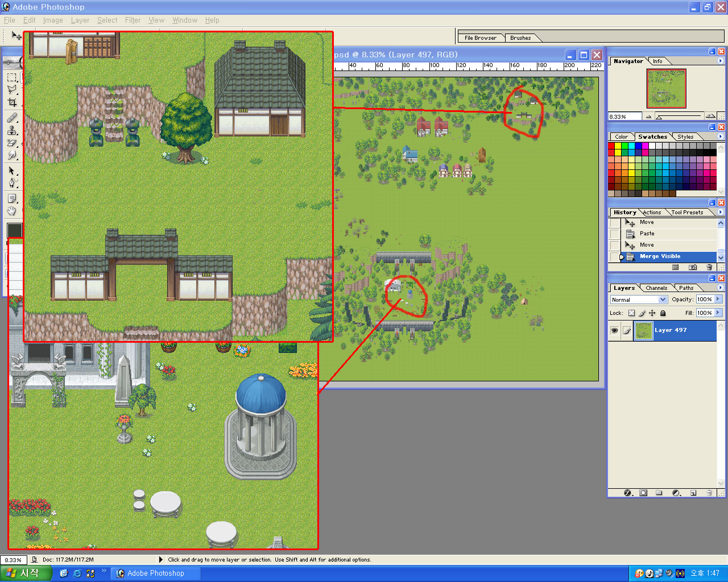Open status bar document info arrow menu
728x582 pixels.
click(x=161, y=560)
